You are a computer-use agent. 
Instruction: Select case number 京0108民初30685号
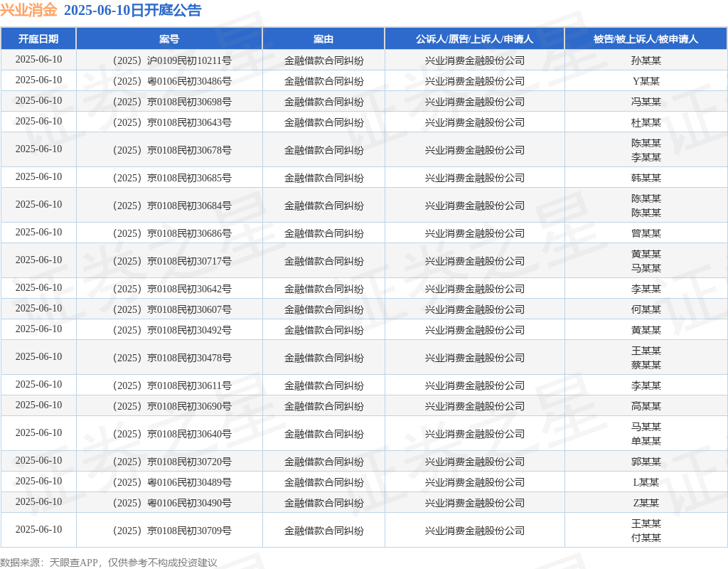point(172,178)
